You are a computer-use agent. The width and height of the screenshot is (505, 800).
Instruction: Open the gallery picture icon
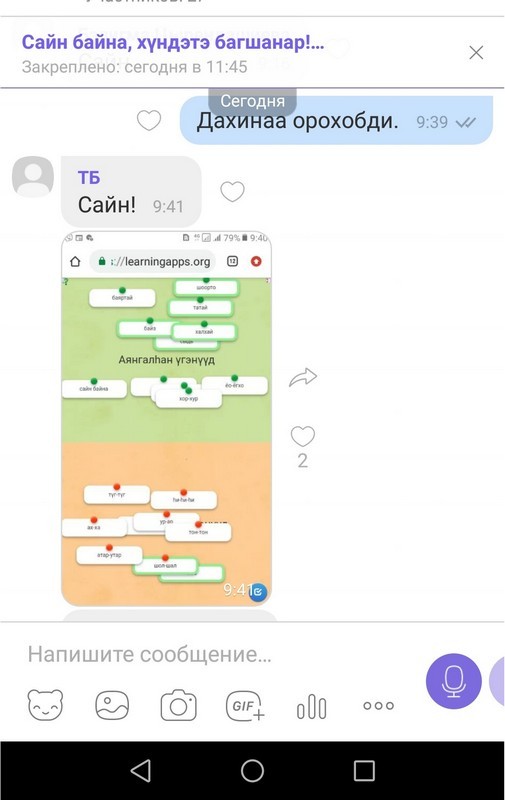112,705
